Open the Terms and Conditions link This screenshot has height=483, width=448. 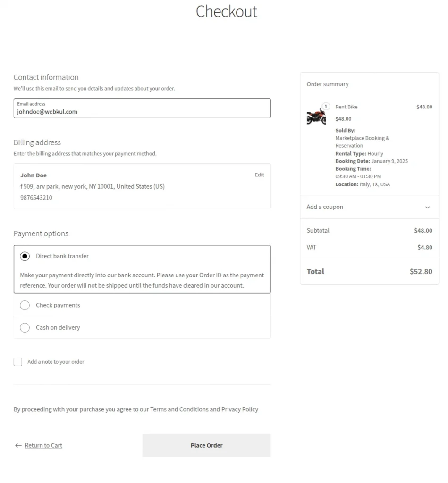(179, 409)
